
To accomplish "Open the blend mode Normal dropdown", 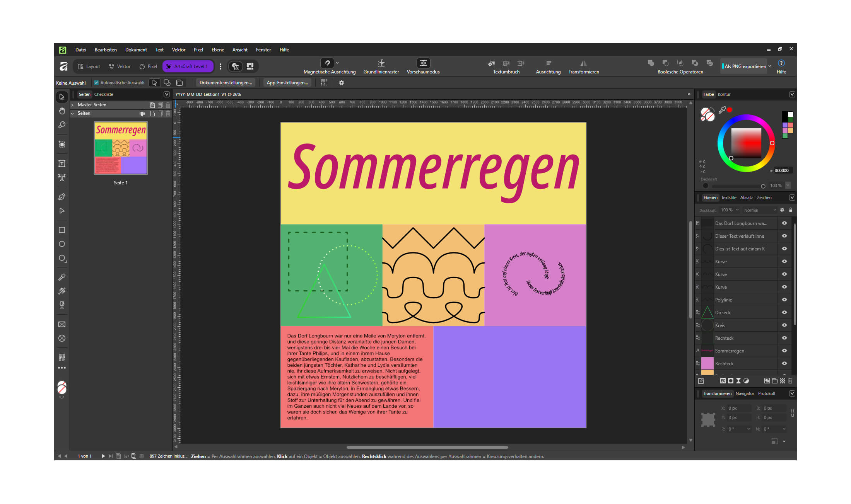I will [760, 210].
